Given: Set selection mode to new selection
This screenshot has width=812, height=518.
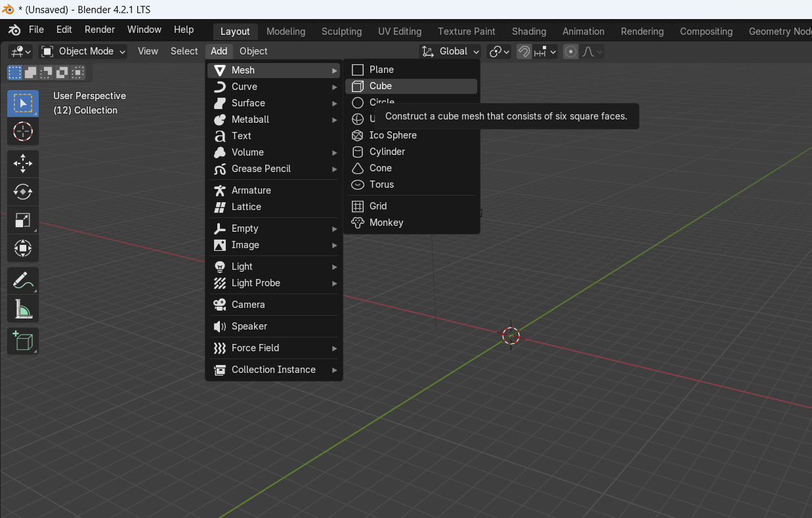Looking at the screenshot, I should pos(14,72).
